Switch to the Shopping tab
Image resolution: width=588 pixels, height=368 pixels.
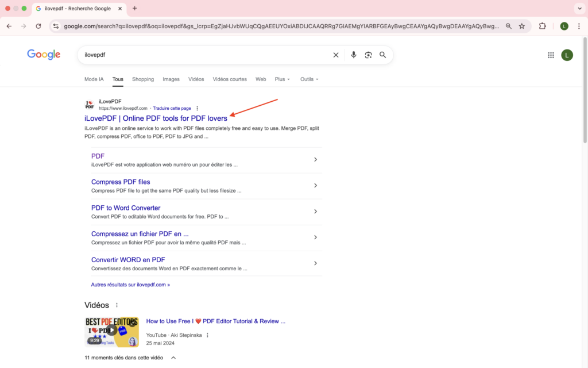143,79
